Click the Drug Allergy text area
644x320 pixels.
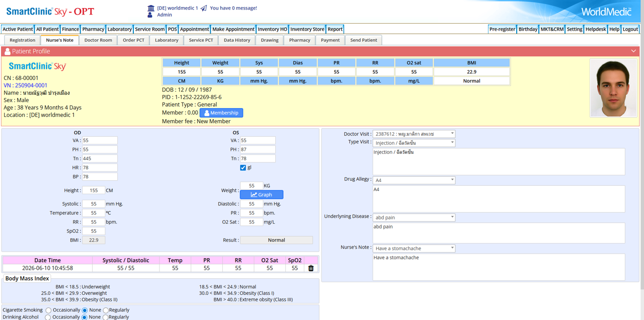pos(499,199)
